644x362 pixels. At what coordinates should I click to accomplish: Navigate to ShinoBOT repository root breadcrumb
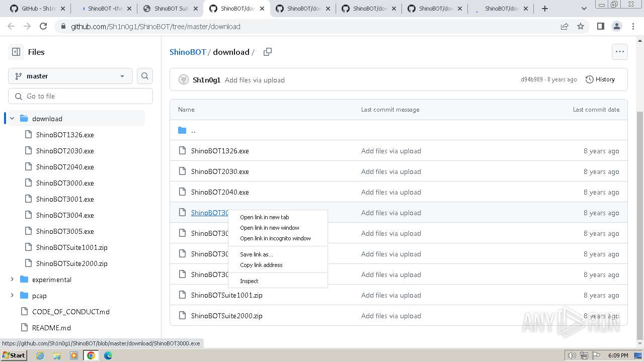(x=188, y=52)
